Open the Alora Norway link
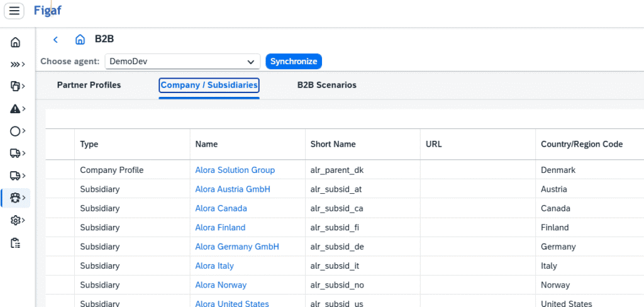The image size is (644, 307). tap(221, 285)
